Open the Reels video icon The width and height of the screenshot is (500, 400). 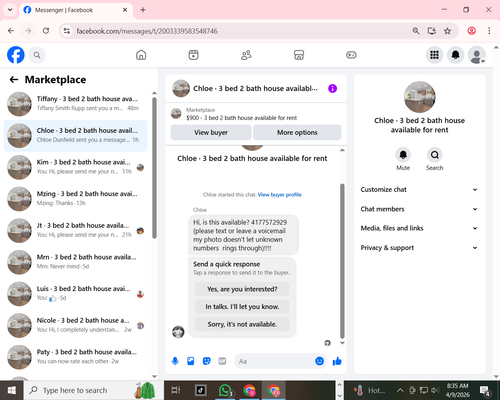[x=193, y=55]
